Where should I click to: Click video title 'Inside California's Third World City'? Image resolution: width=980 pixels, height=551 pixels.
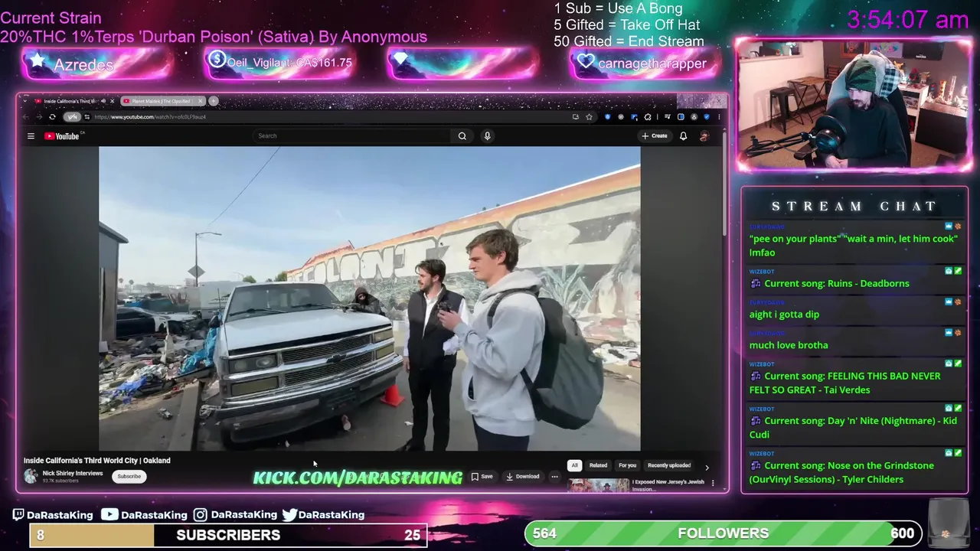click(96, 461)
